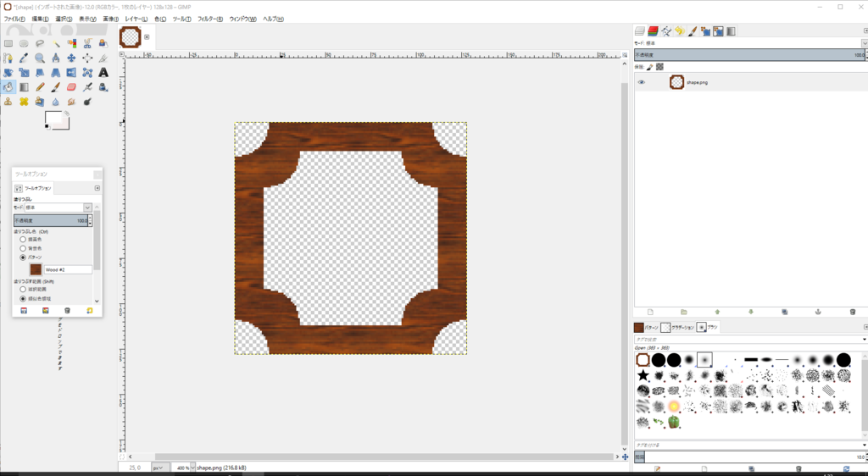The image size is (868, 476).
Task: Select the Paths tool in toolbox
Action: [8, 58]
